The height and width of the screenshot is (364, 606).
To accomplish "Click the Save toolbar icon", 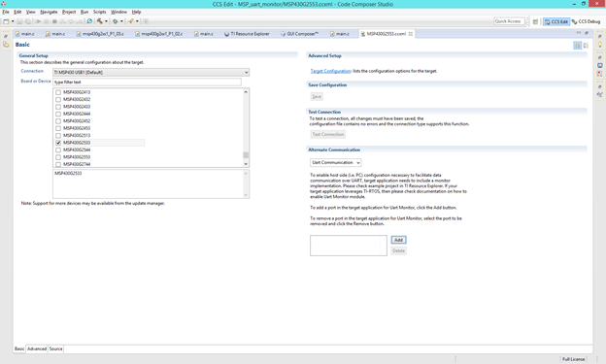I will [x=19, y=21].
